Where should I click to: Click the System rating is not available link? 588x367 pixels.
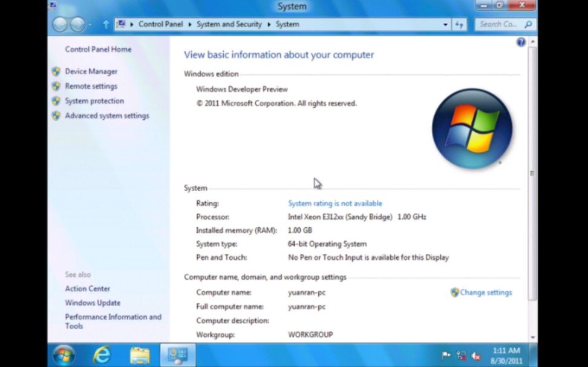click(335, 203)
